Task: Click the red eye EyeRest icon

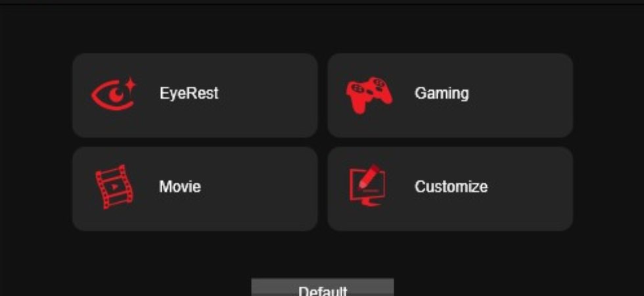Action: (x=114, y=93)
